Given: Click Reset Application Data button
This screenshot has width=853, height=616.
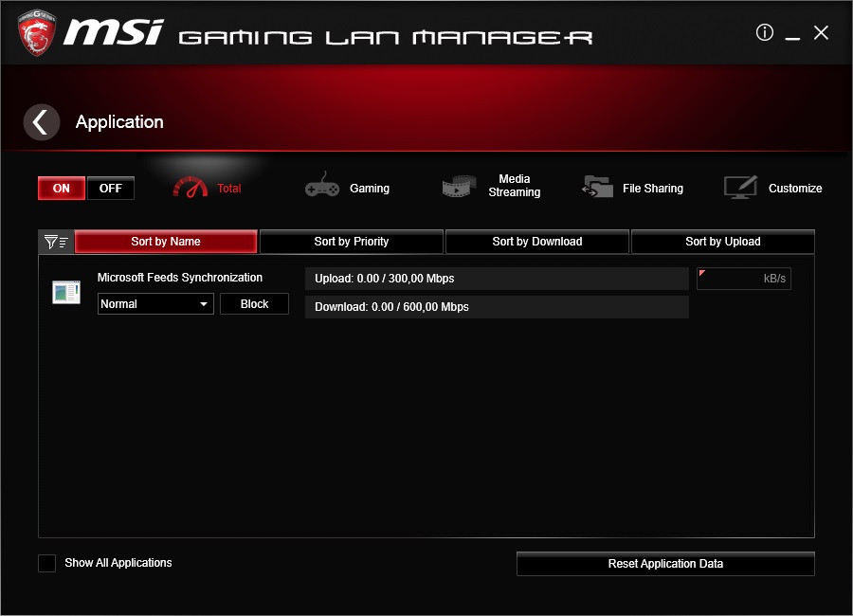Looking at the screenshot, I should (x=665, y=564).
